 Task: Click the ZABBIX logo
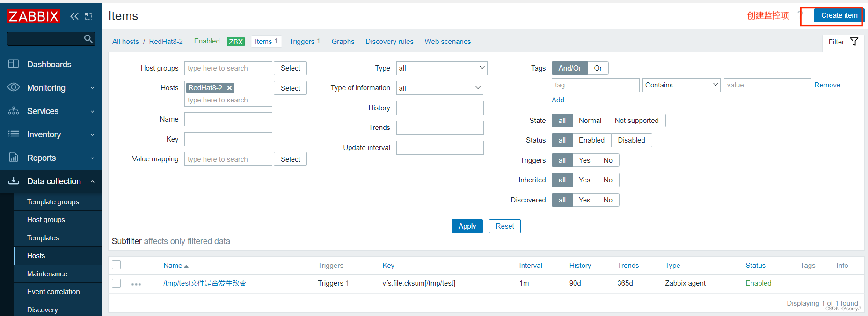coord(34,16)
